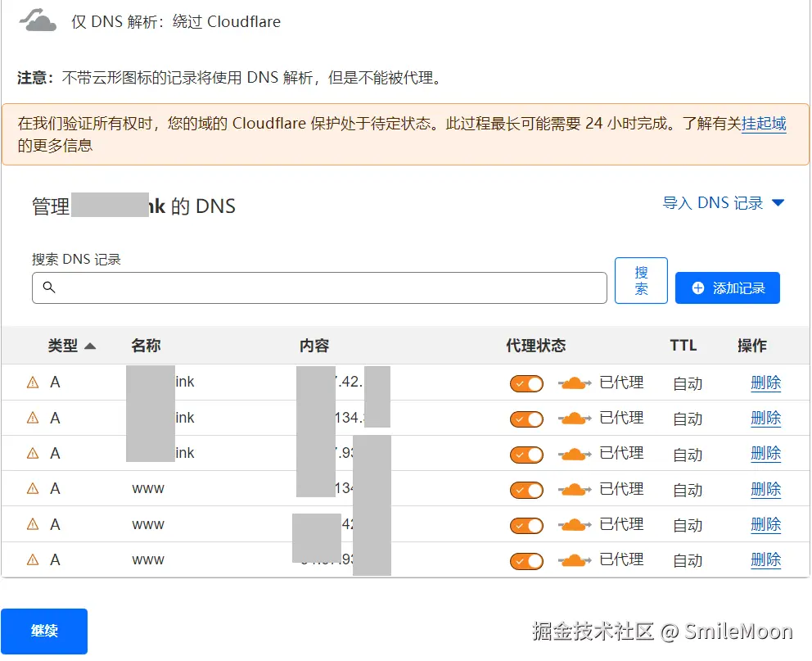Click warning icon for www record with 93
Image resolution: width=812 pixels, height=661 pixels.
[x=33, y=559]
